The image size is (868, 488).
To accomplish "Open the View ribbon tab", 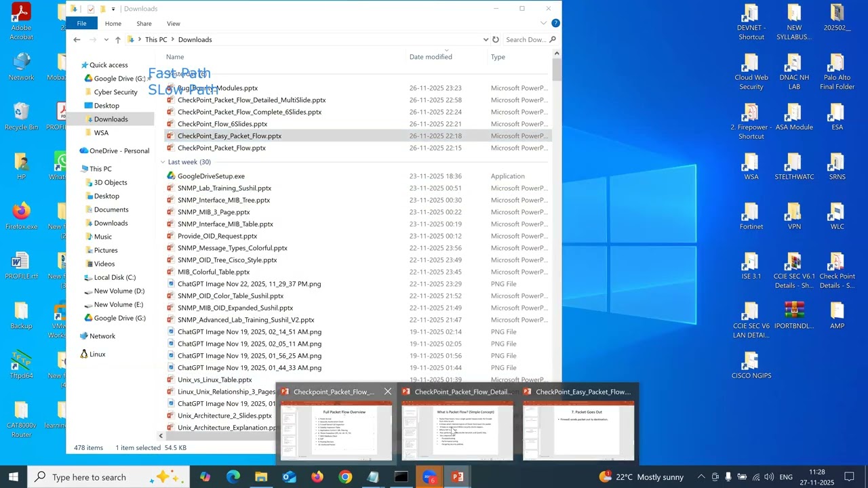I will (174, 23).
